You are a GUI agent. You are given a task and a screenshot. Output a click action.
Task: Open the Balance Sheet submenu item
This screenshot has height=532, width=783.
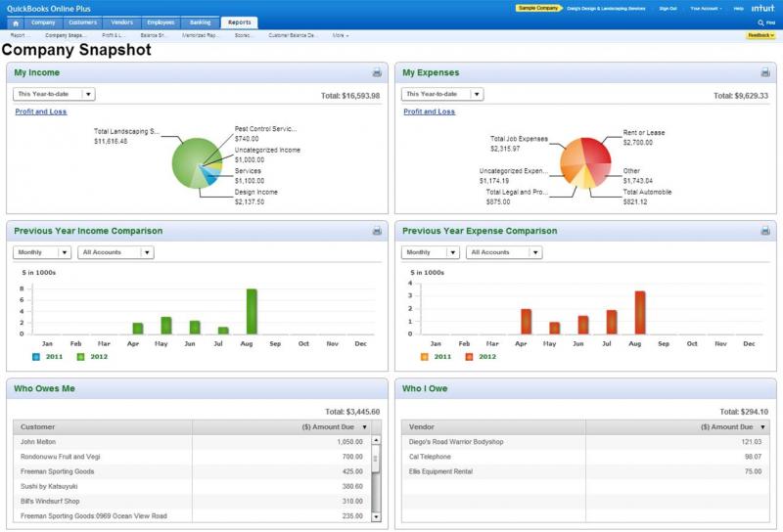(x=153, y=35)
